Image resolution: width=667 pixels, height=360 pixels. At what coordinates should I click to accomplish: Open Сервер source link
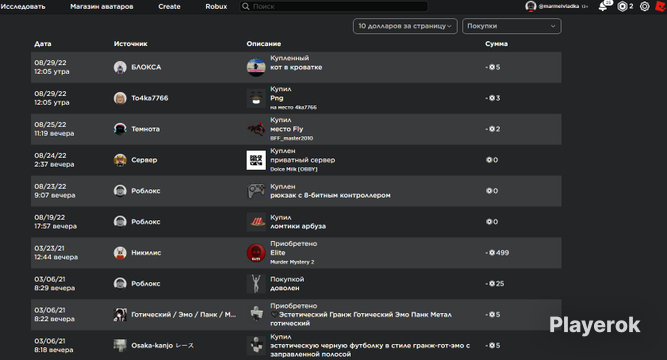144,160
